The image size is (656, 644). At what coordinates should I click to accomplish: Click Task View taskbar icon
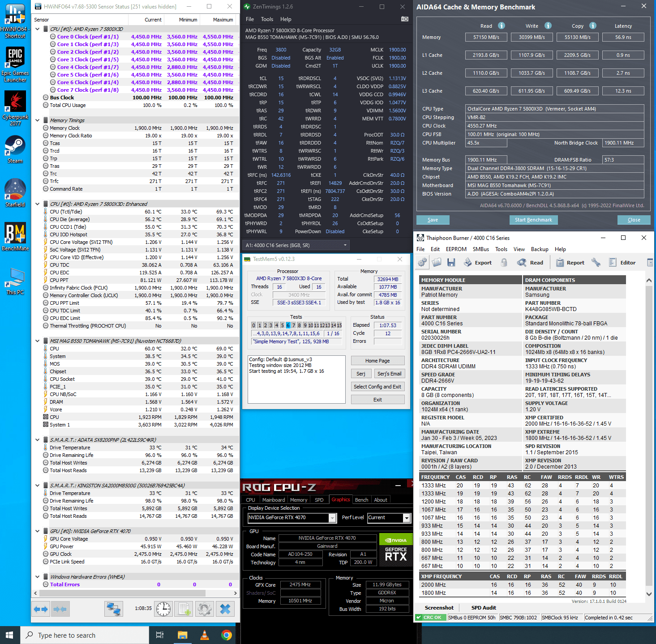coord(160,635)
